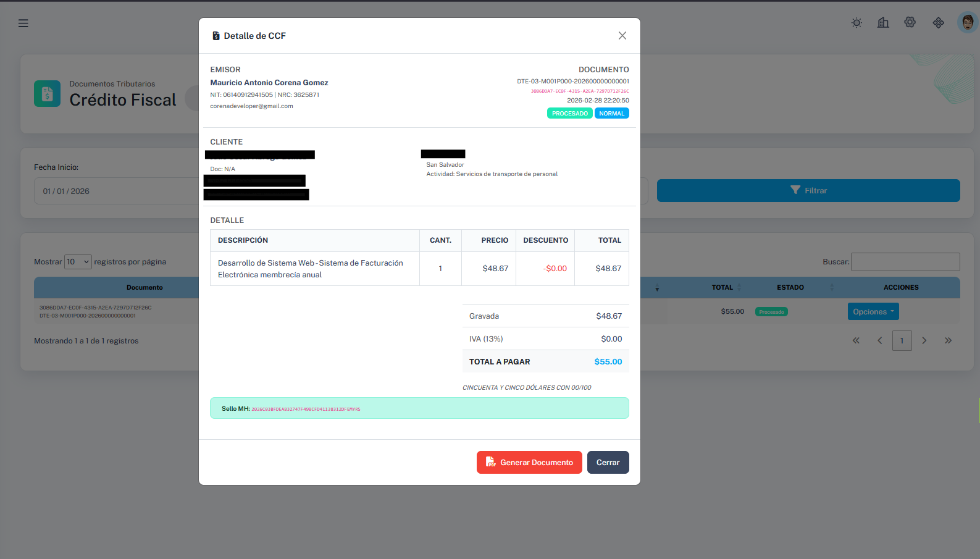Screen dimensions: 980x559
Task: Select page 1 in pagination
Action: tap(902, 340)
